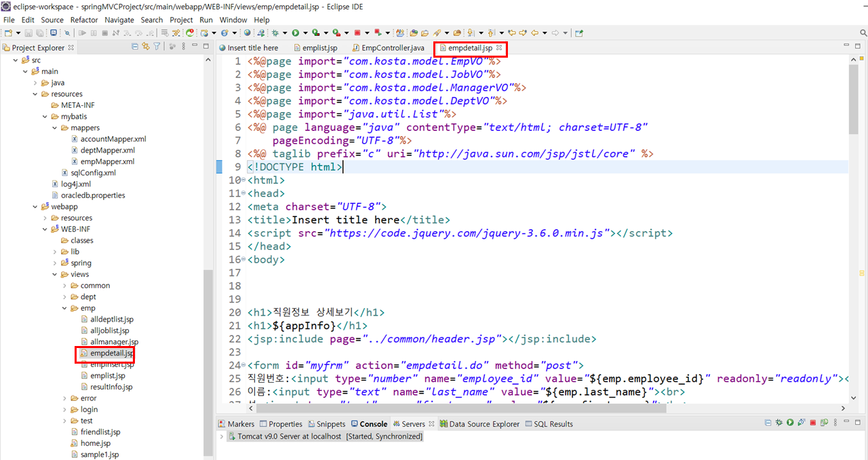The width and height of the screenshot is (868, 460).
Task: Click Last Edit Location toolbar icon
Action: 512,33
